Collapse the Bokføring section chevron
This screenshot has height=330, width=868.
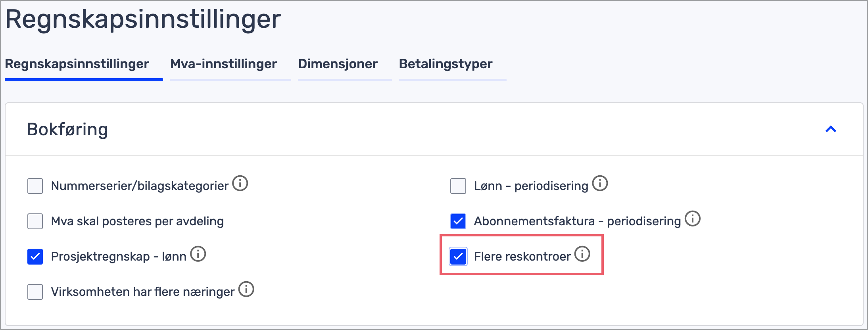831,129
